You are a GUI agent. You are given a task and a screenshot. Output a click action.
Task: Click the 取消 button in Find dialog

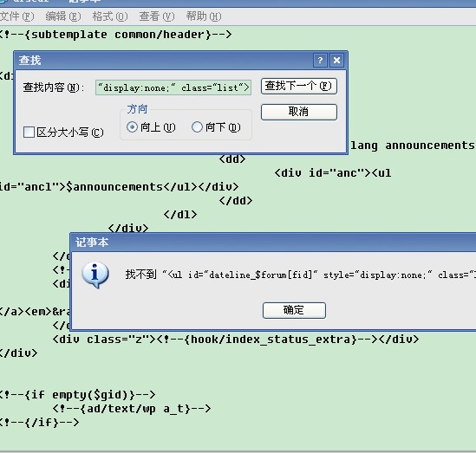click(x=299, y=112)
